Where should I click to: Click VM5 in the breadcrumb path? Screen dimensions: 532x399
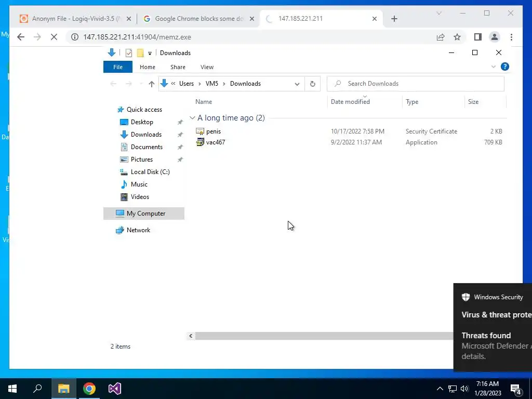point(212,84)
